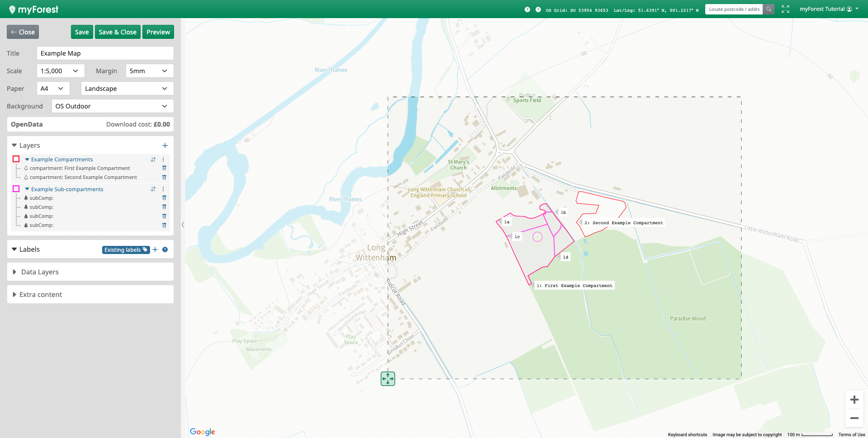Open Example Compartments three-dot options menu
The image size is (868, 438).
(x=163, y=160)
